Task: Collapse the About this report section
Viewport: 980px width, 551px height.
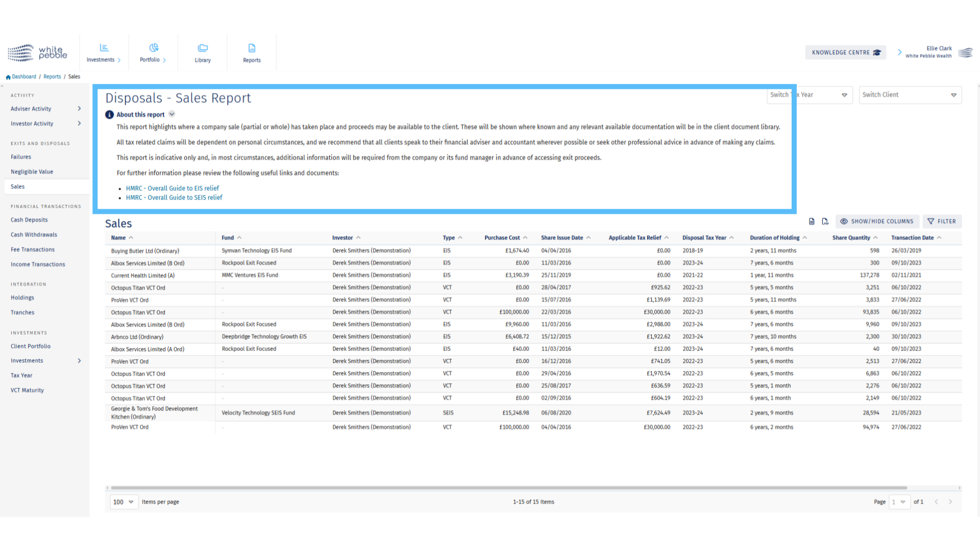Action: (x=172, y=114)
